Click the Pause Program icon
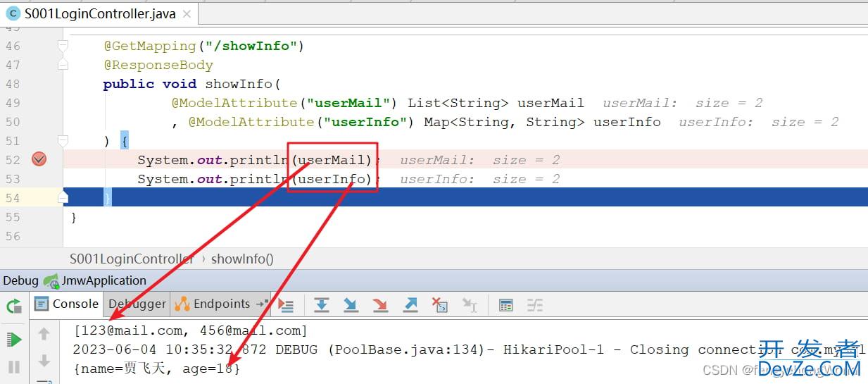868x384 pixels. tap(14, 366)
